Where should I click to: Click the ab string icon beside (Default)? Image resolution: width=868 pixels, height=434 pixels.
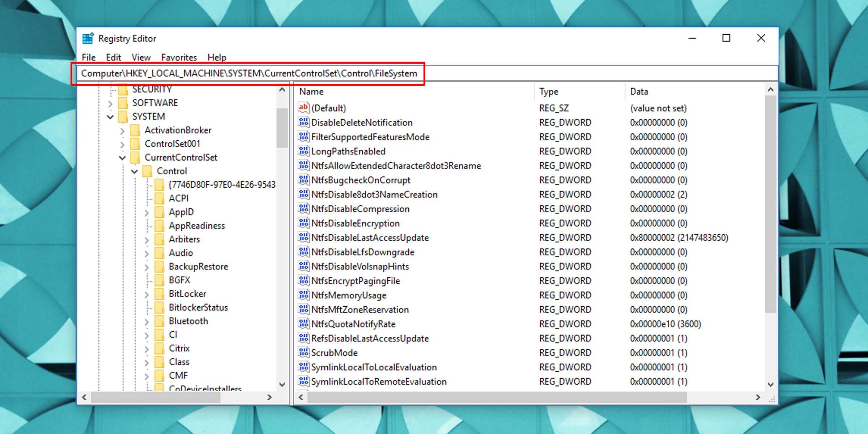point(303,108)
